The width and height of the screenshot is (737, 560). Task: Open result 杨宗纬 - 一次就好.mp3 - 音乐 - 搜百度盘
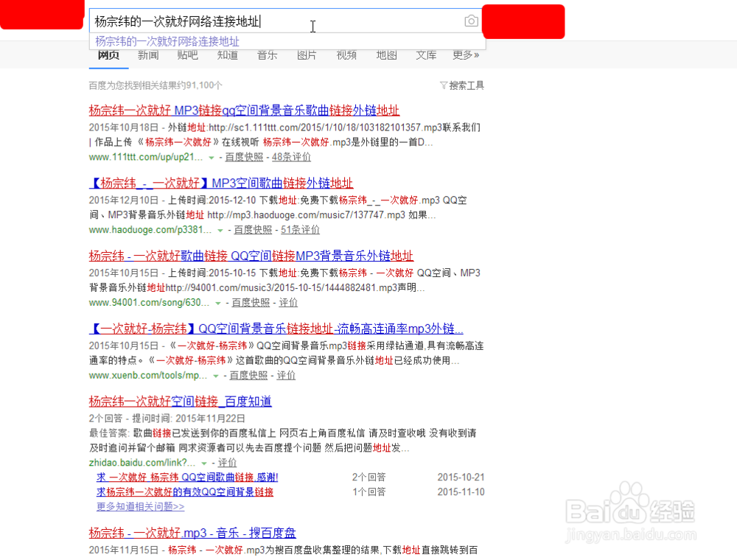click(192, 533)
